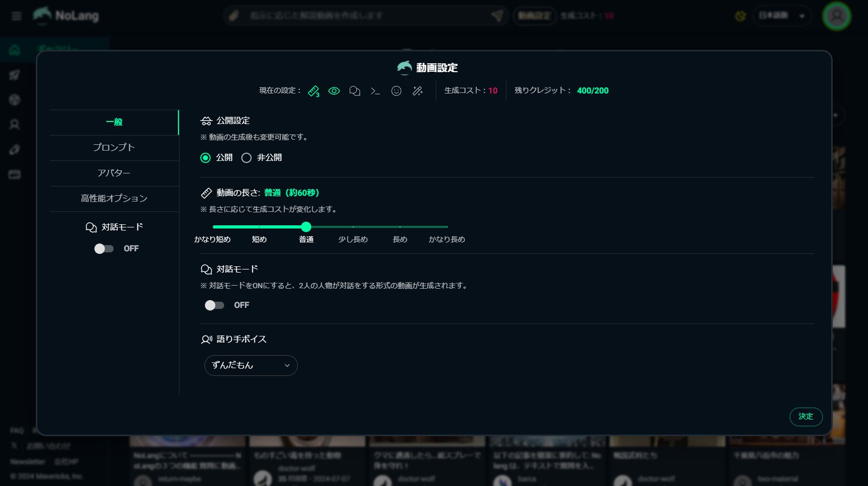Open the sidebar globe explore icon

(15, 100)
